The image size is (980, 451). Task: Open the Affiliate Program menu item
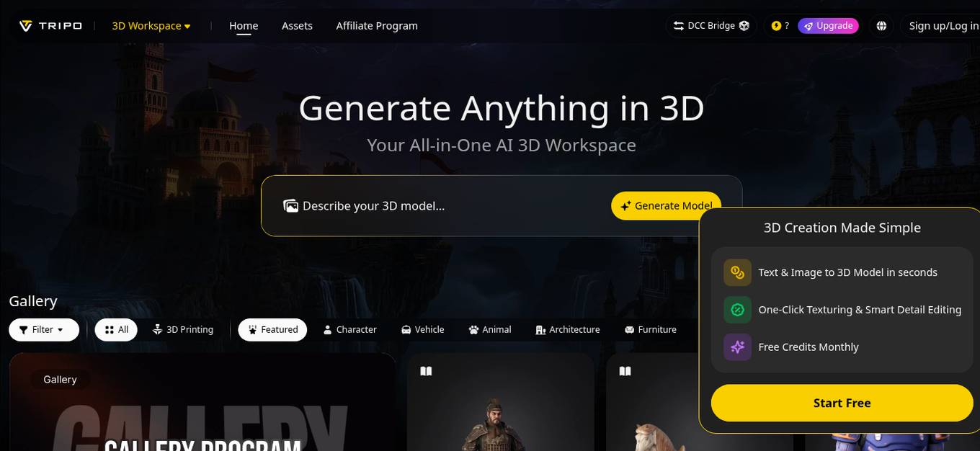coord(376,25)
